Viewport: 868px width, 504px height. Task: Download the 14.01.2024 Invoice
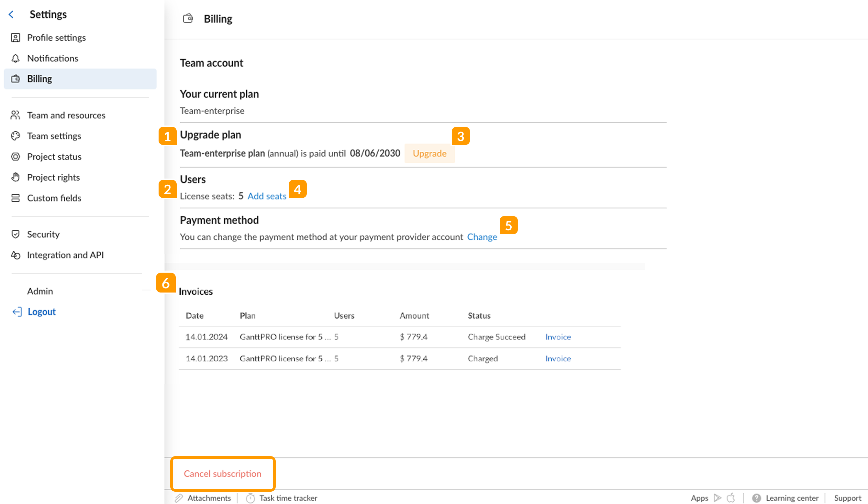click(557, 337)
